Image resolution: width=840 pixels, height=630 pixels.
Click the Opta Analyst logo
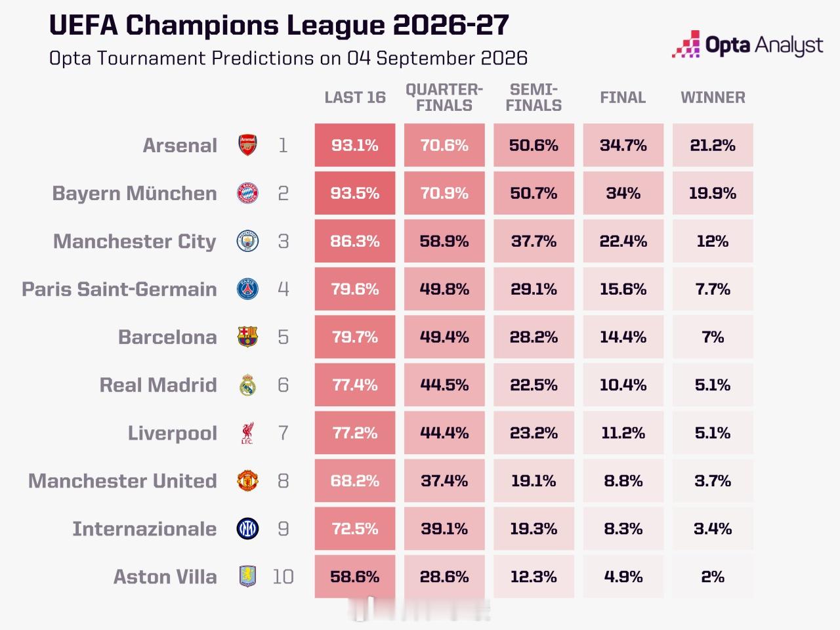coord(747,45)
